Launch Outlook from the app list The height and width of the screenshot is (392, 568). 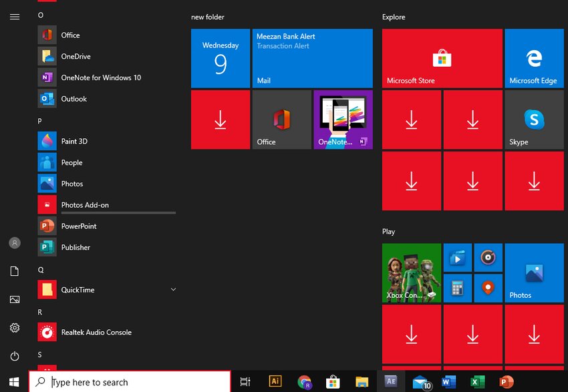pos(107,99)
